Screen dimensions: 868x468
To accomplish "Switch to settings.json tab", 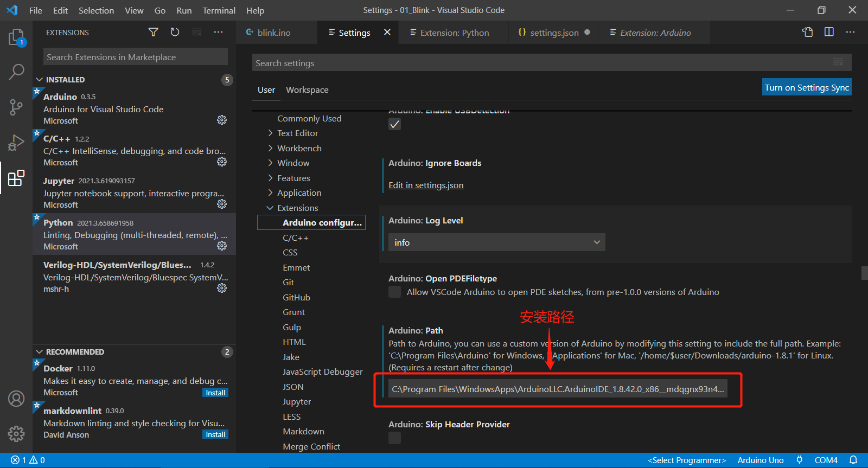I will (554, 33).
